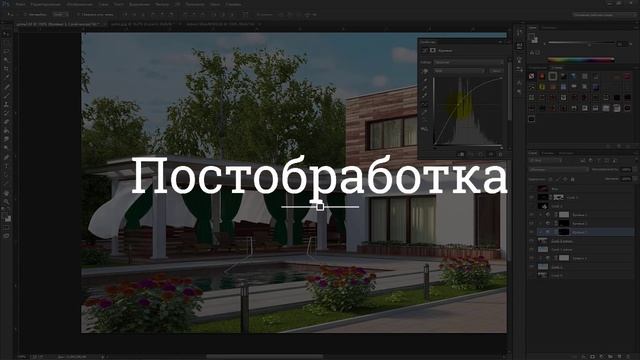Open Curves preset dropdown

468,62
